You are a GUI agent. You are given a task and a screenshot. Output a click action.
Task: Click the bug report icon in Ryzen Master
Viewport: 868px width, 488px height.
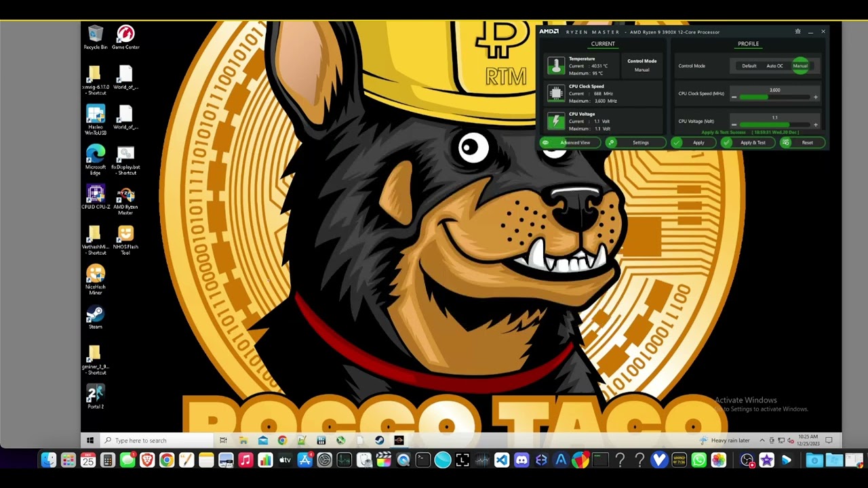[797, 31]
